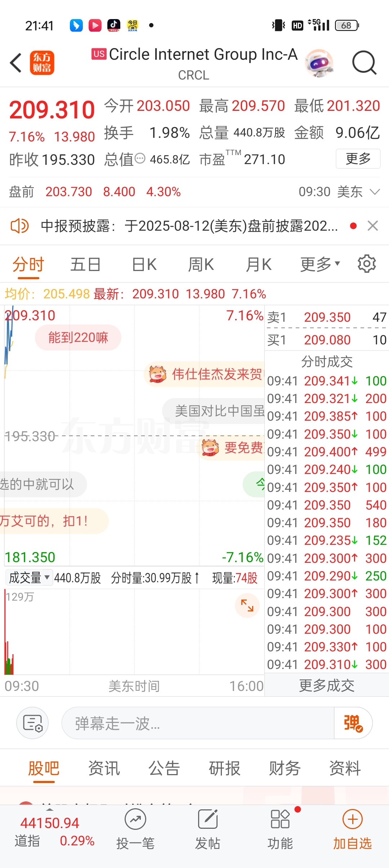The image size is (389, 868).
Task: Open the 中报预披露 notice text
Action: click(189, 226)
